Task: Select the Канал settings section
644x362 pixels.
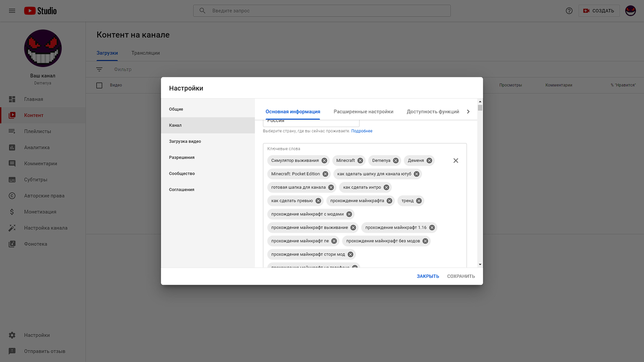Action: coord(208,125)
